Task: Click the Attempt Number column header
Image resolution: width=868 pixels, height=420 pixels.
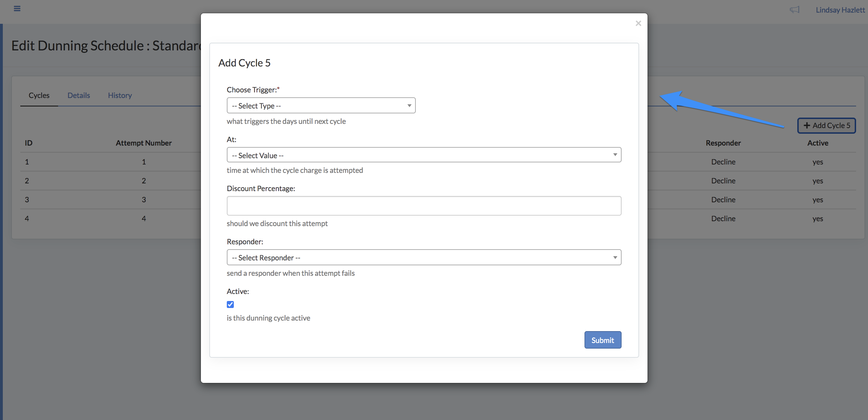Action: click(x=143, y=143)
